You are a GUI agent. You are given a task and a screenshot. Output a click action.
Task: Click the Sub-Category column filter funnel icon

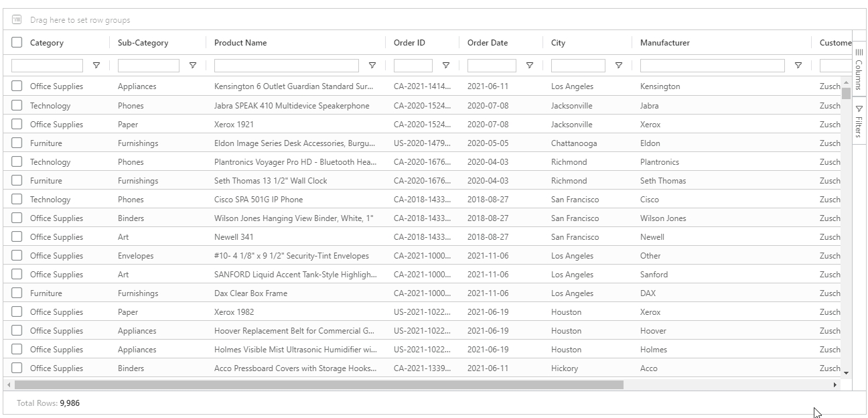click(193, 66)
